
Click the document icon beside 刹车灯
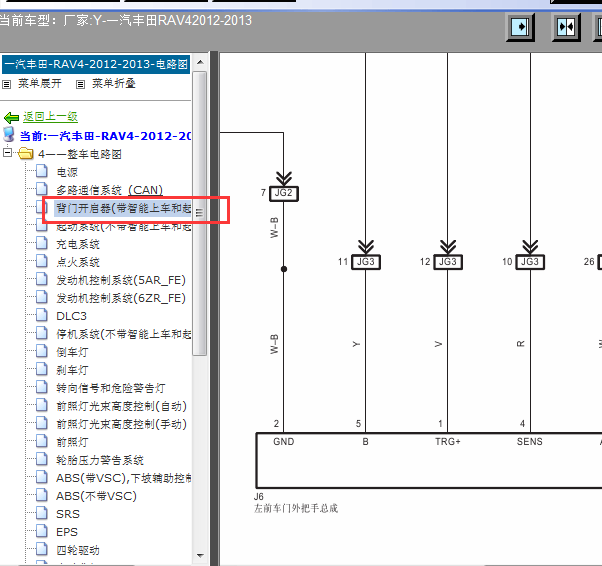click(x=42, y=369)
